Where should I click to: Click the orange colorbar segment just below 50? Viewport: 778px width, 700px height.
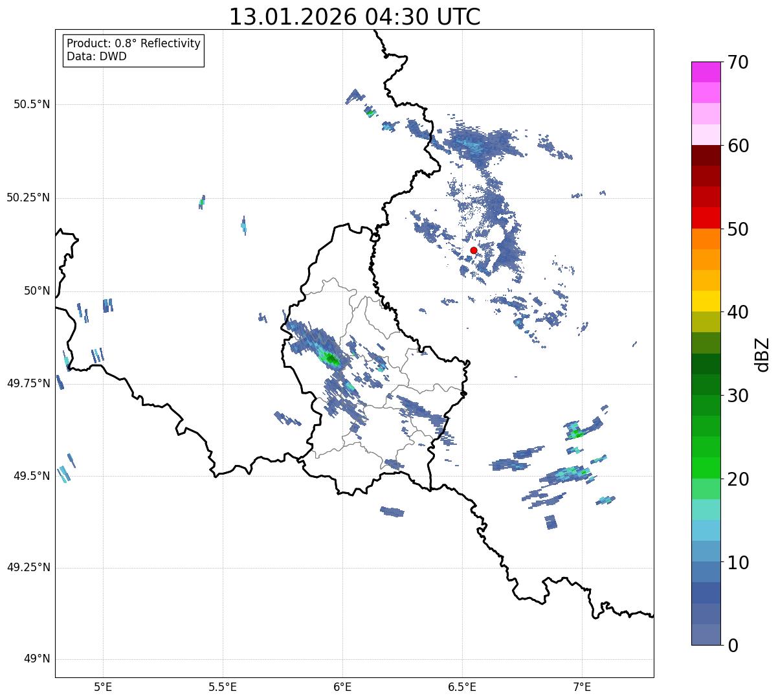(706, 238)
